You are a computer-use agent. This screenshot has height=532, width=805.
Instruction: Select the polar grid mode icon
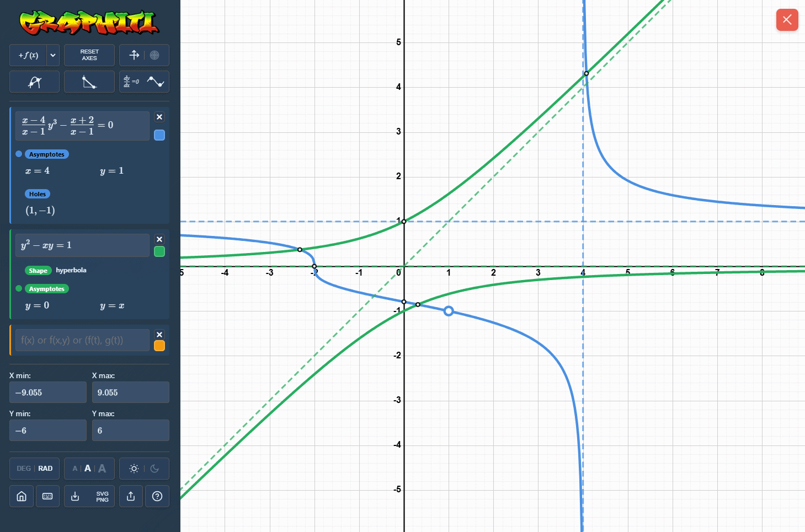(154, 55)
